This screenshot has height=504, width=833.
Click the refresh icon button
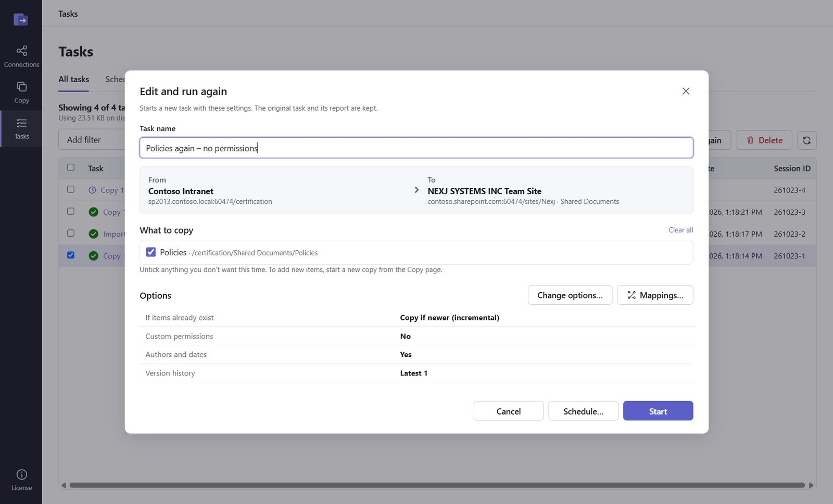coord(806,140)
